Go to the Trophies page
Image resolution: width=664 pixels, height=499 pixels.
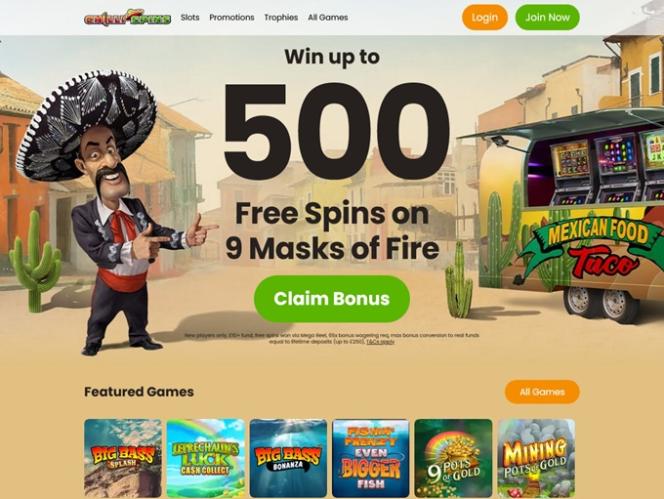[x=281, y=17]
